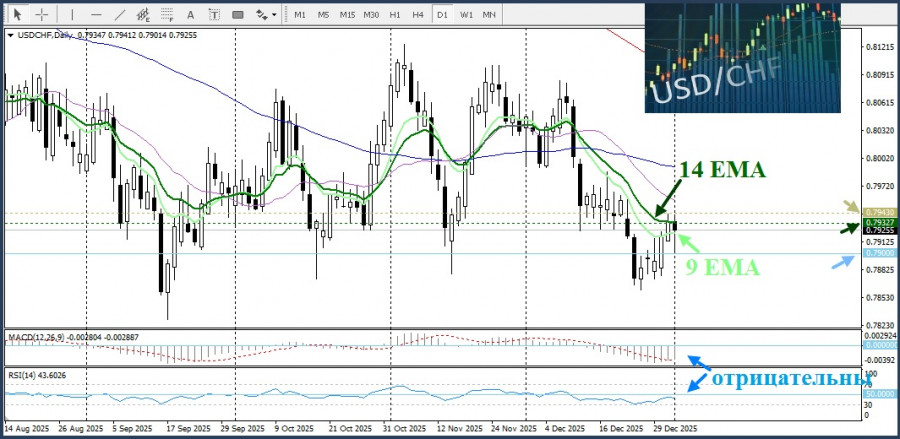The image size is (900, 439).
Task: Click the M30 timeframe button
Action: pos(371,14)
